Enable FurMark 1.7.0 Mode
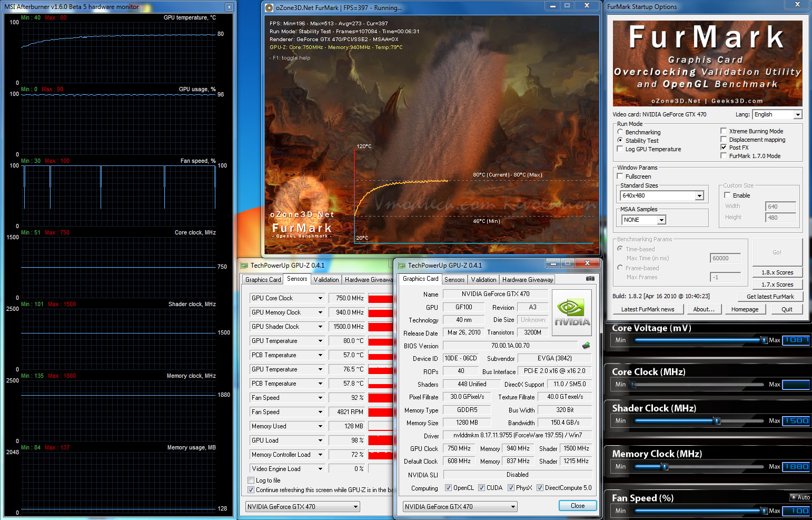Screen dimensions: 812x520 click(x=724, y=156)
